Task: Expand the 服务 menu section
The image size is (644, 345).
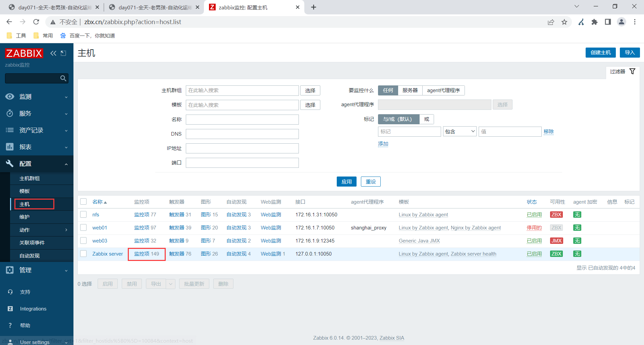Action: (x=37, y=114)
